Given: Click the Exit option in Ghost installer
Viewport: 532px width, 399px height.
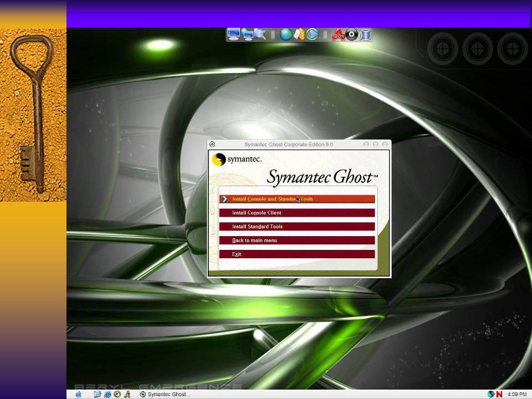Looking at the screenshot, I should coord(297,254).
